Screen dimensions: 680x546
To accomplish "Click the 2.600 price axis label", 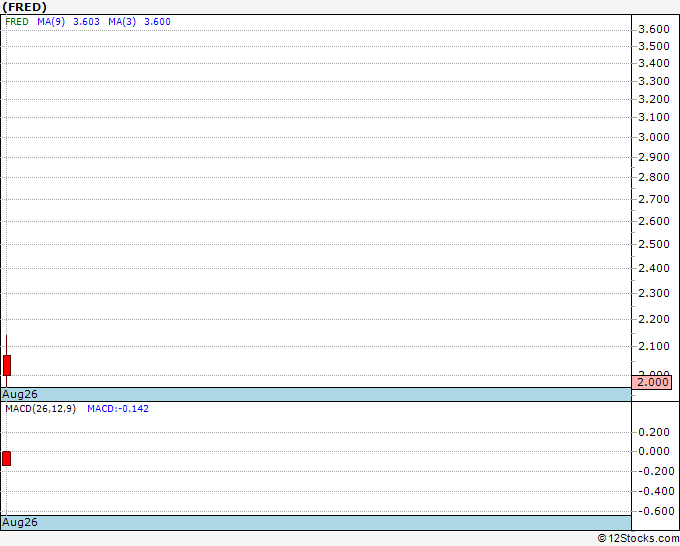I will click(x=654, y=221).
